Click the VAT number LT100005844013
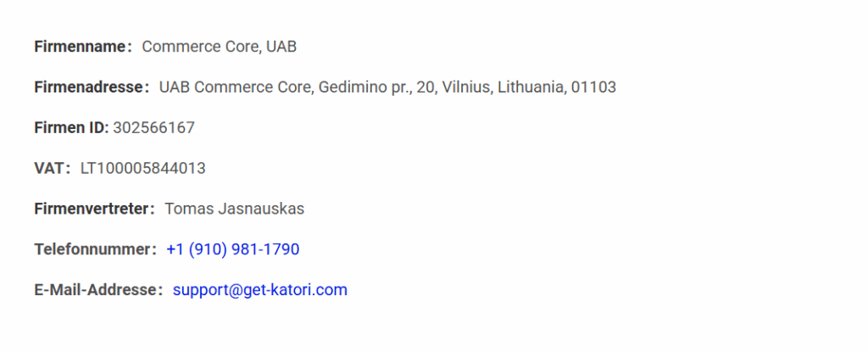 (x=142, y=169)
